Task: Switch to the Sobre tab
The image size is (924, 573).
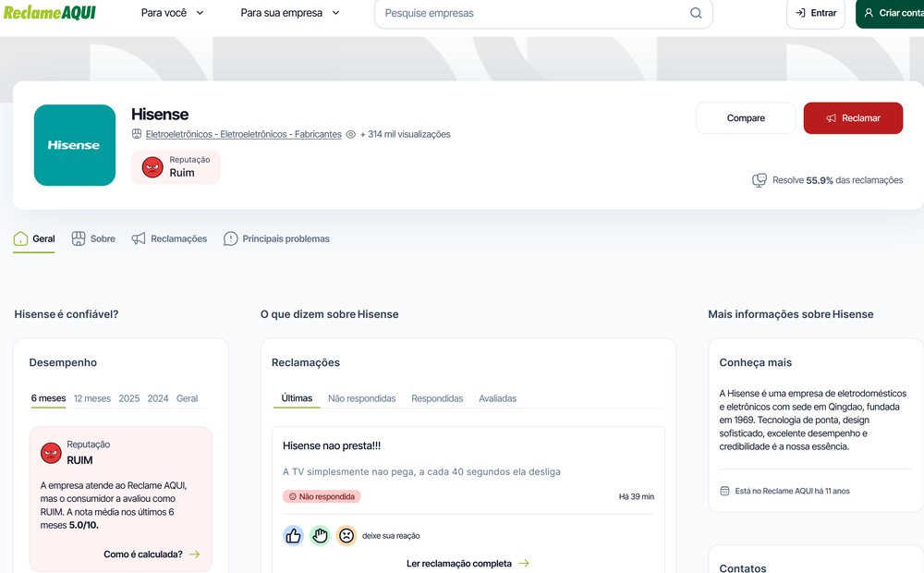Action: click(x=93, y=238)
